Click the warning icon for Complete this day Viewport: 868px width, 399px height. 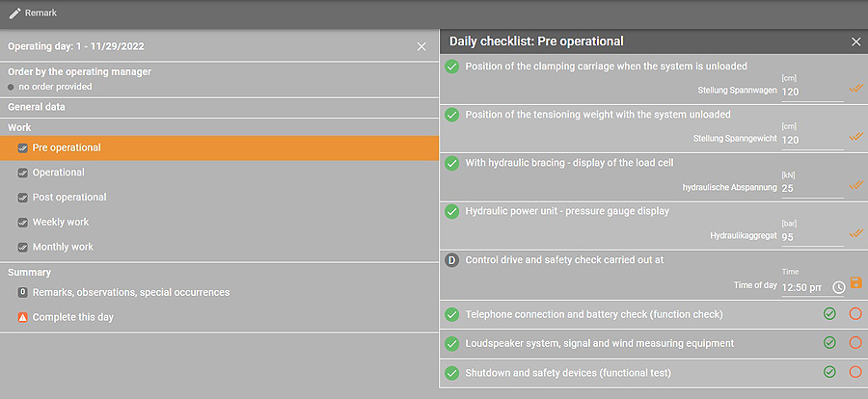(23, 317)
